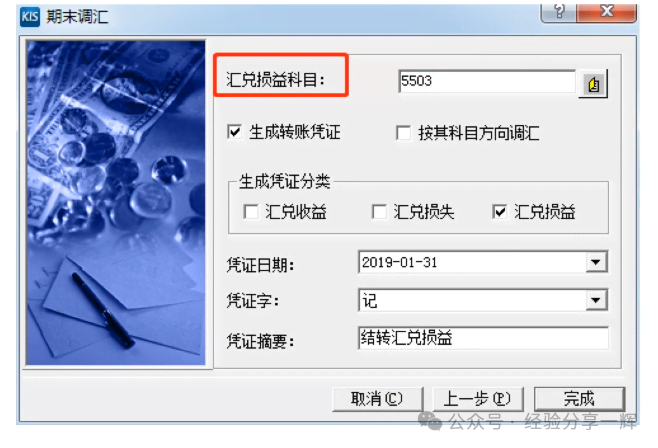Click the KIS application icon in title bar
This screenshot has width=658, height=448.
[x=30, y=17]
